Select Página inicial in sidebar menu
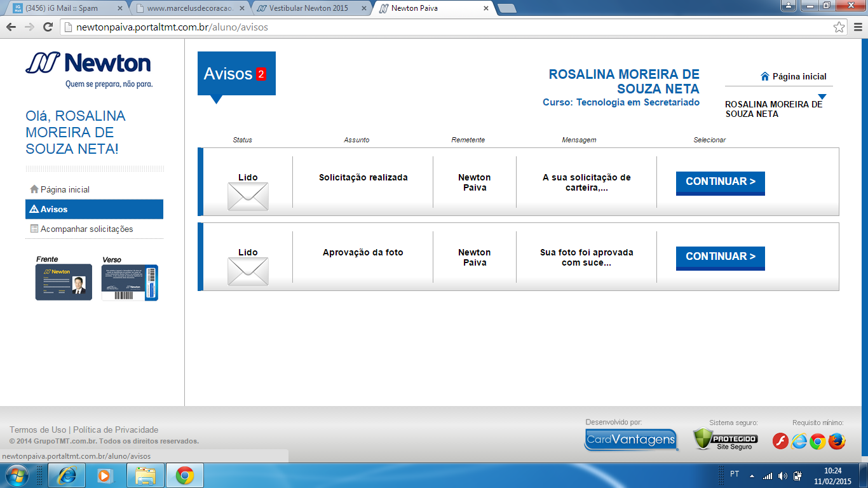This screenshot has width=868, height=488. (x=94, y=189)
